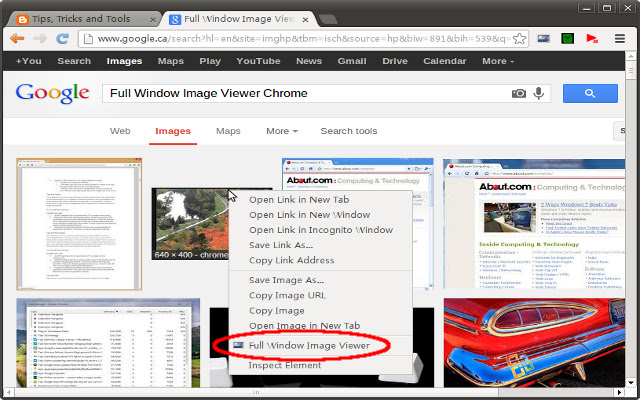Screen dimensions: 640x400
Task: Click the Google search text box
Action: click(306, 93)
